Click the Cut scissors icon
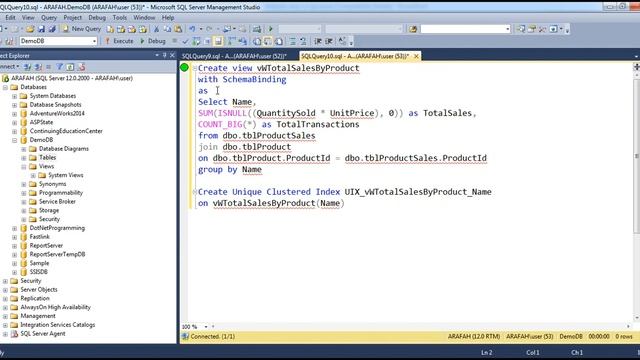The height and width of the screenshot is (360, 640). tap(156, 29)
